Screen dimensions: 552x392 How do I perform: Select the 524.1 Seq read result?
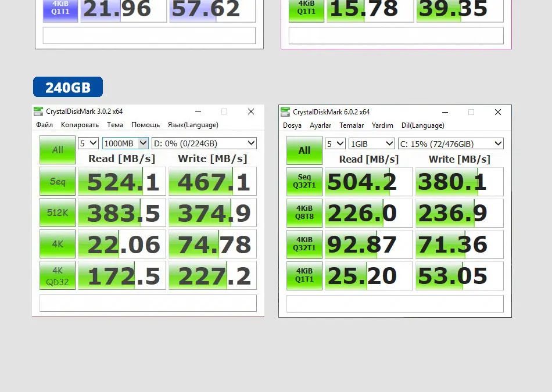pos(122,181)
